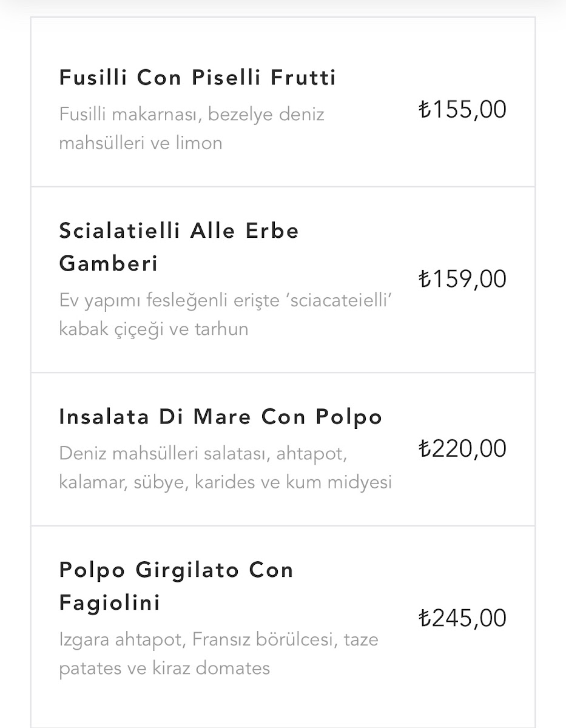Screen dimensions: 566x728
Task: Open the Fusilli Con Piselli Frutti dish
Action: pos(197,78)
